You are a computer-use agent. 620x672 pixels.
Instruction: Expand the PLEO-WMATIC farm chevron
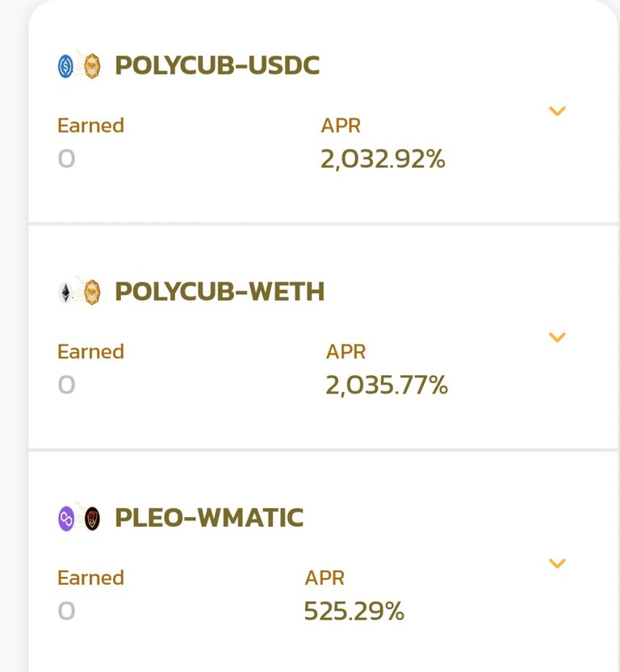pyautogui.click(x=557, y=563)
